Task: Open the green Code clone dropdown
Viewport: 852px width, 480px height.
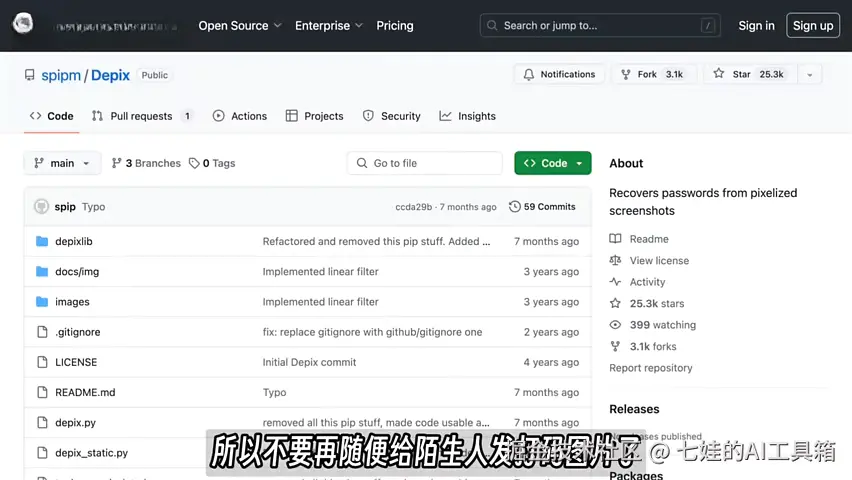Action: [553, 163]
